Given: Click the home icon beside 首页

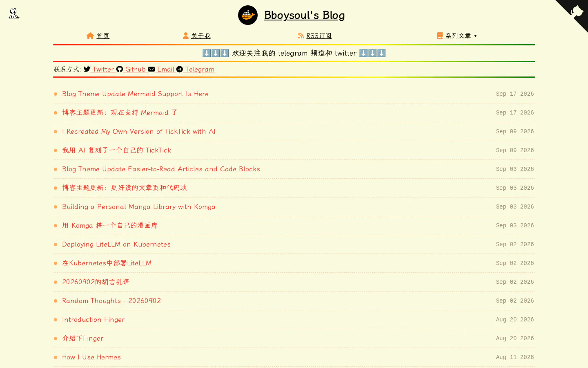Looking at the screenshot, I should tap(90, 36).
